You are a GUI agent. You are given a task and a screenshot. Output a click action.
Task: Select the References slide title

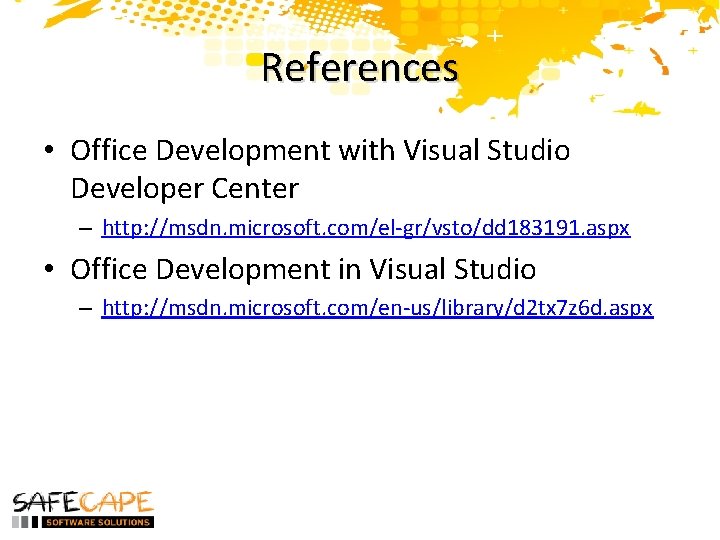point(360,68)
